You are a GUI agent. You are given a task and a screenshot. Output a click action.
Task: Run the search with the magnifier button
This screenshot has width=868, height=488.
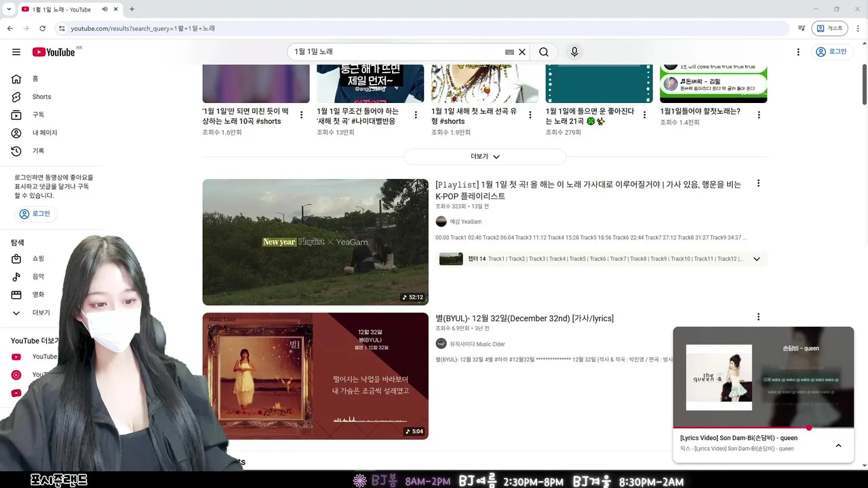tap(544, 52)
